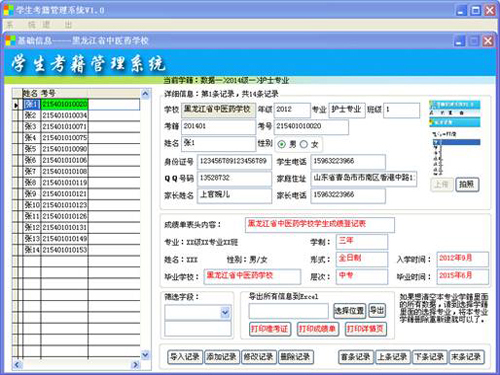Go to next record with 下条记录

pos(429,357)
